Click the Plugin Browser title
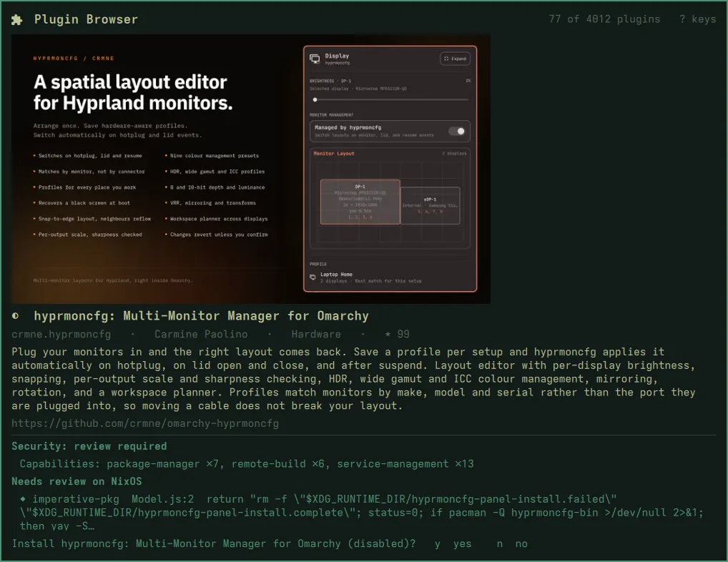This screenshot has height=562, width=728. (86, 19)
